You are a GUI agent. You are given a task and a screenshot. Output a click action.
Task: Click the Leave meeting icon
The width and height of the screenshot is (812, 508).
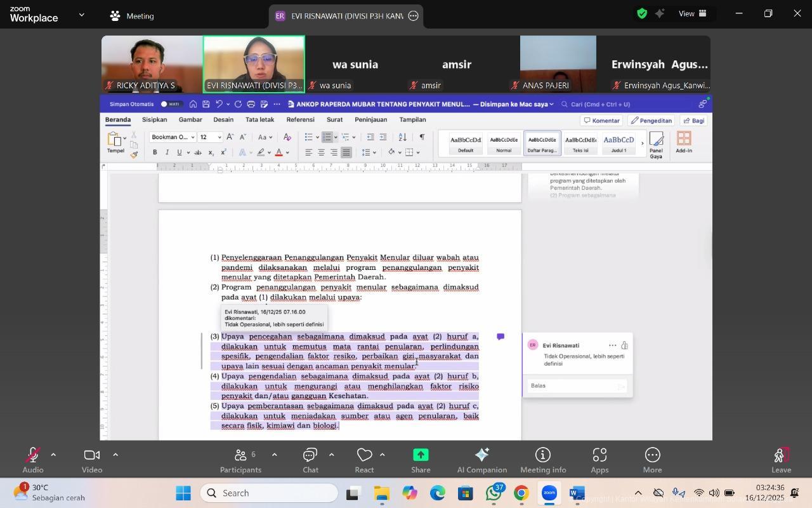coord(781,460)
